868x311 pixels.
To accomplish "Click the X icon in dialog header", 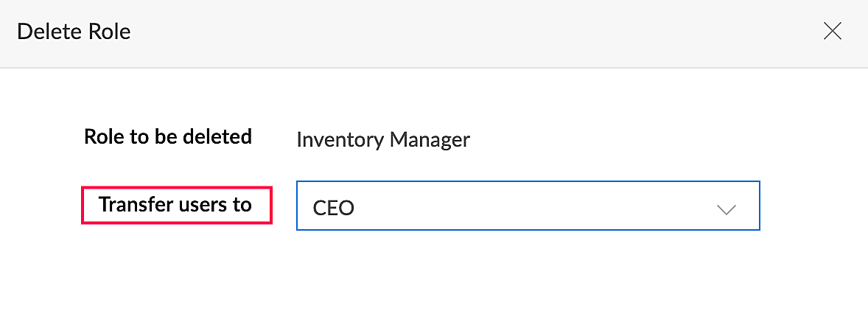I will point(832,31).
